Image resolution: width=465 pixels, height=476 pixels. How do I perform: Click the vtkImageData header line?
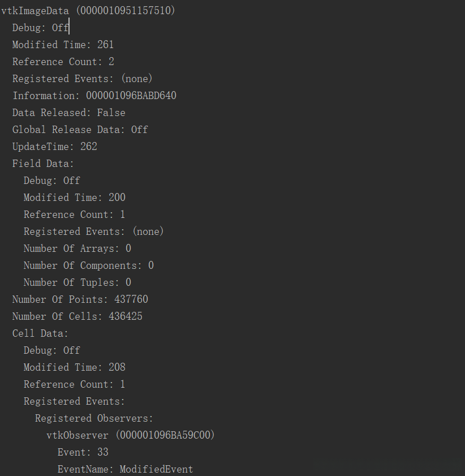[88, 11]
